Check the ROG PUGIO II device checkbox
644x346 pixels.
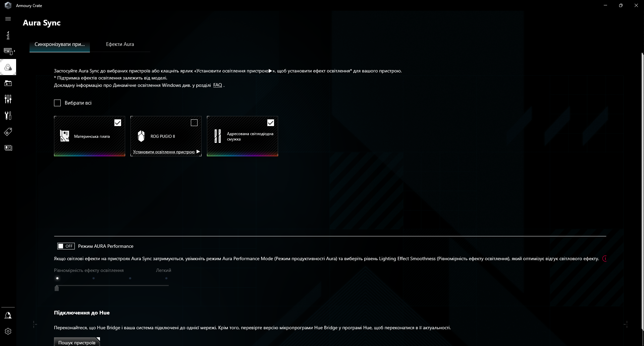pyautogui.click(x=194, y=123)
